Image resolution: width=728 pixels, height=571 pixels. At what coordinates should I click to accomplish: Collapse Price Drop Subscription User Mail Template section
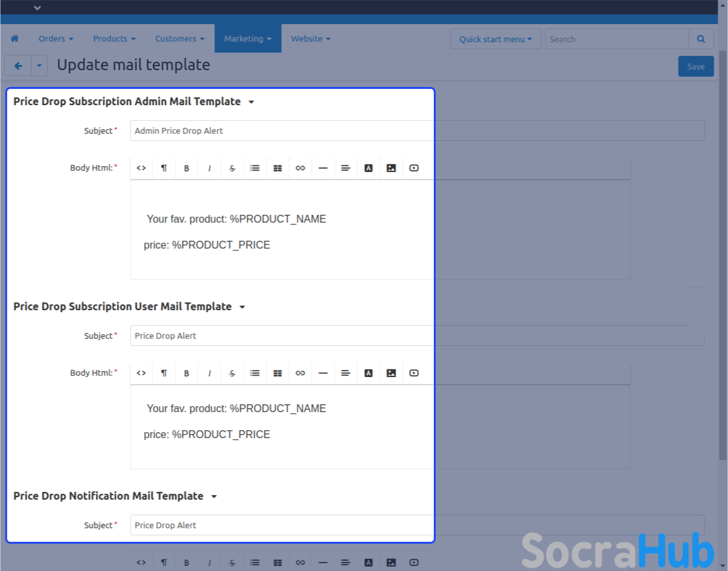point(242,307)
